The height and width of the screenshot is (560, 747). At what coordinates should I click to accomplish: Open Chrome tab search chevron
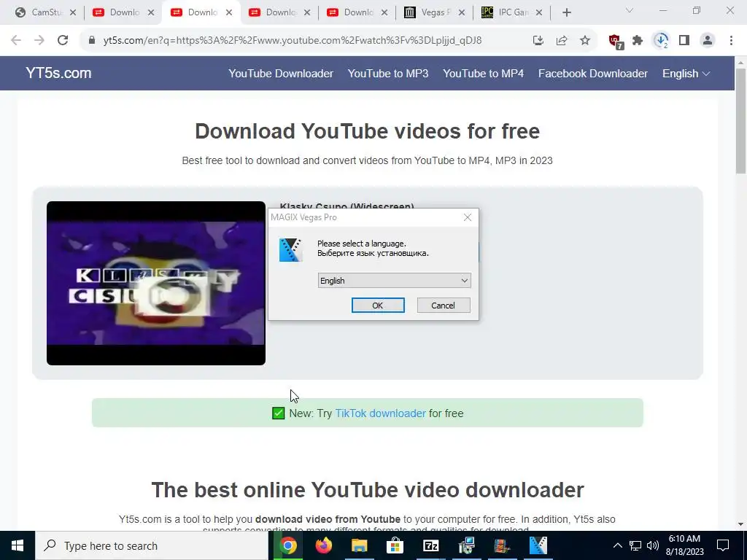pos(630,10)
